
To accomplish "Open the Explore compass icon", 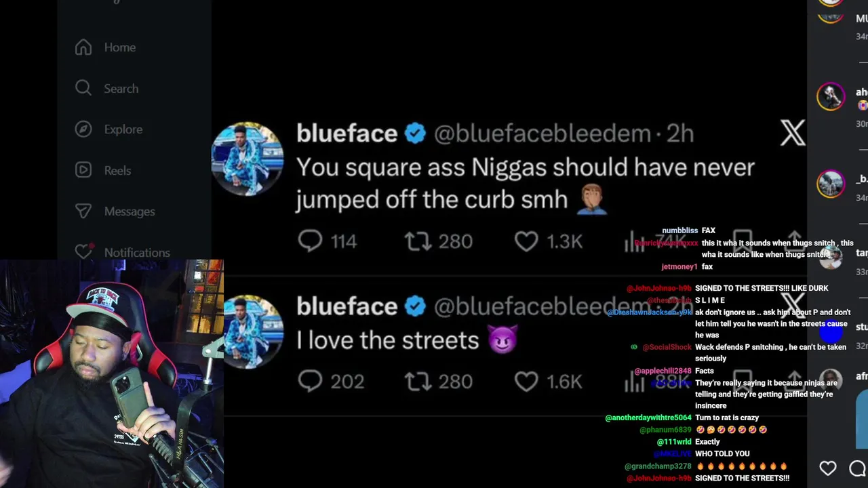I will coord(83,129).
